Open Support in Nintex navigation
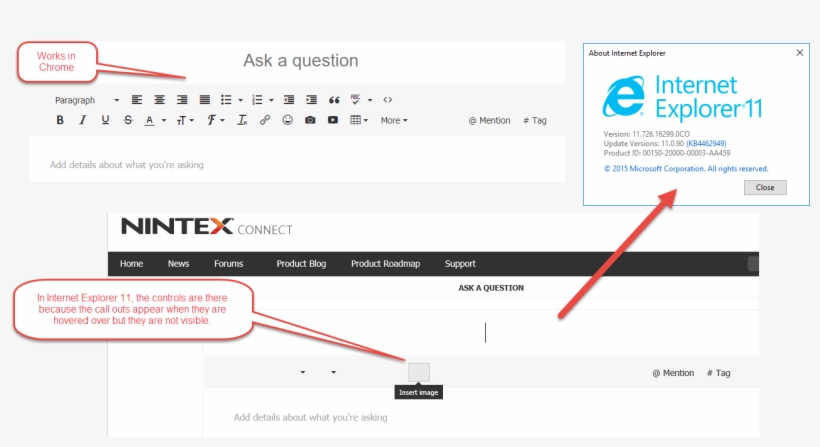This screenshot has width=820, height=447. coord(460,263)
